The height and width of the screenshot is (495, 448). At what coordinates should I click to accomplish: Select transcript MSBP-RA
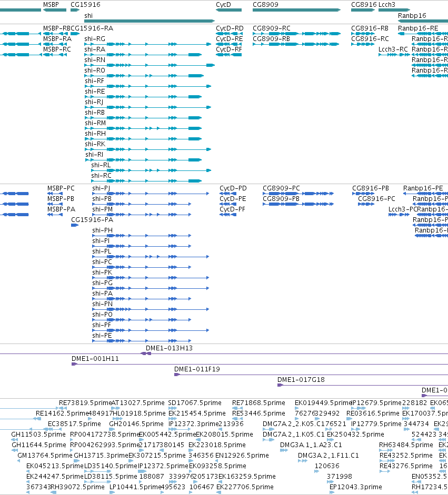pos(55,44)
